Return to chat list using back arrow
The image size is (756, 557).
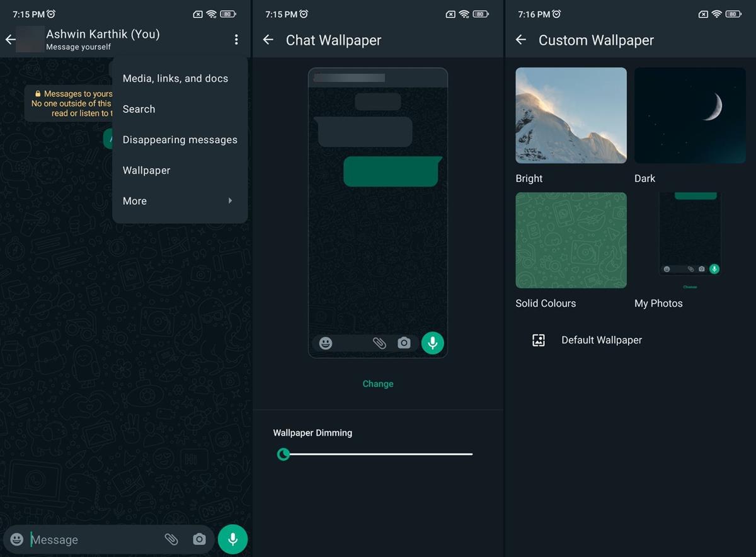[x=10, y=40]
